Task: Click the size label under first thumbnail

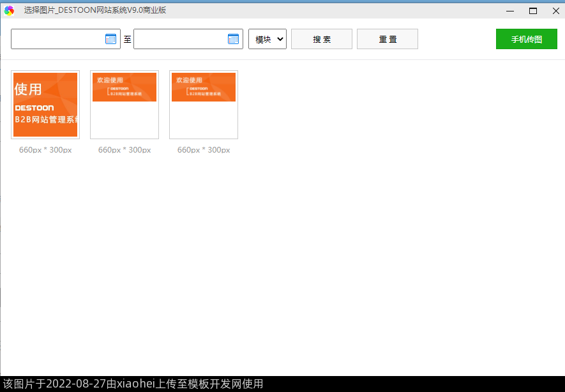Action: point(45,150)
